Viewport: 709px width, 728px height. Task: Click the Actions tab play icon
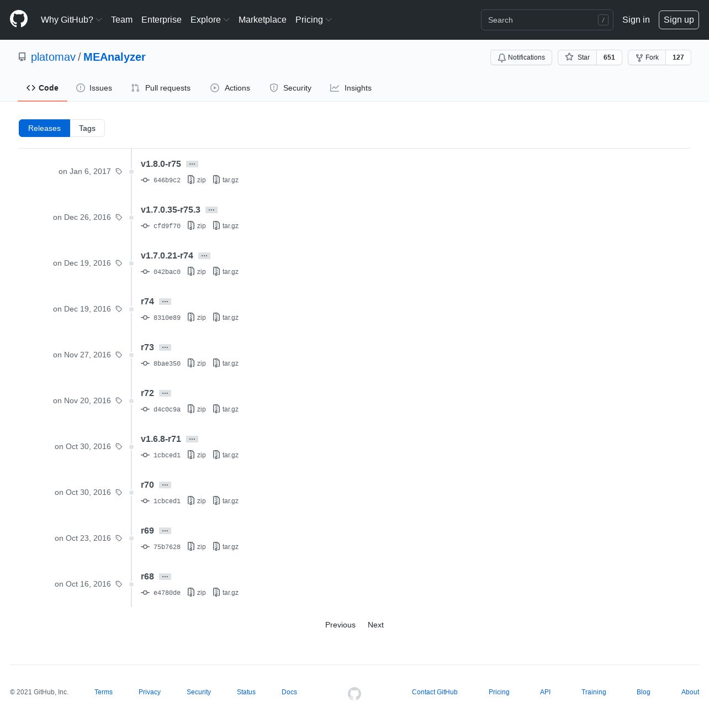click(x=215, y=88)
